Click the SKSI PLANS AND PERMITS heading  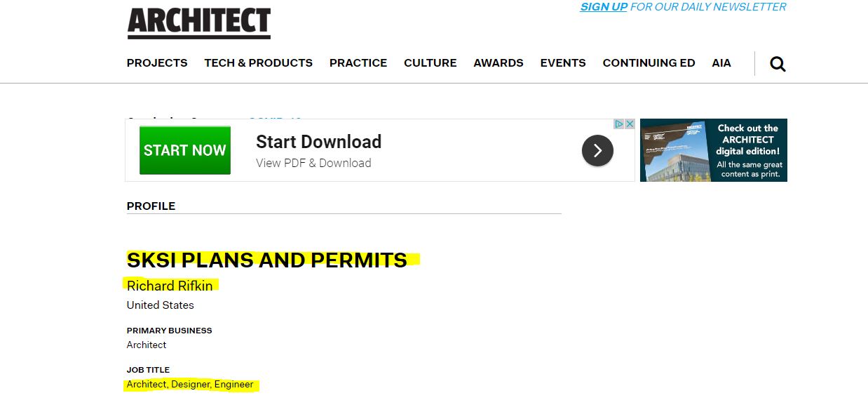click(267, 260)
